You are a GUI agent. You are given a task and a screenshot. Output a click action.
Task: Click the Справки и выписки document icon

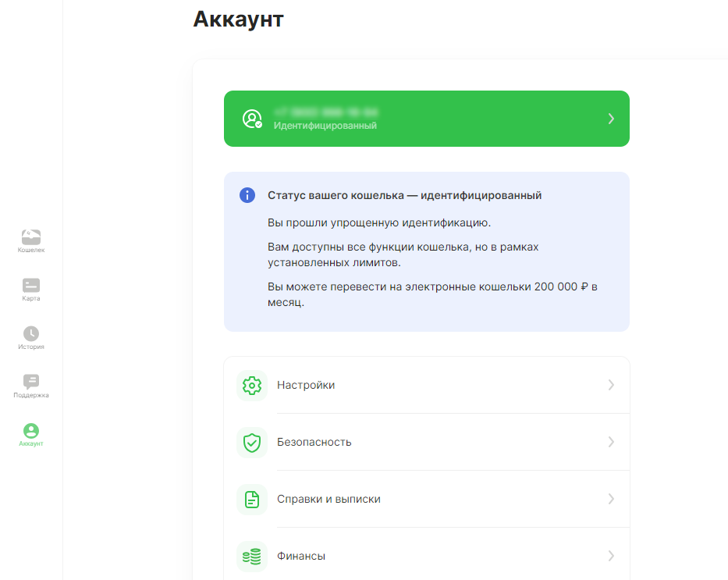point(252,500)
